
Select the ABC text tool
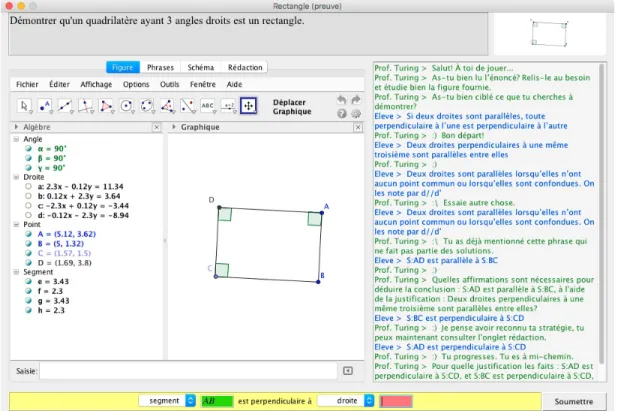[208, 106]
